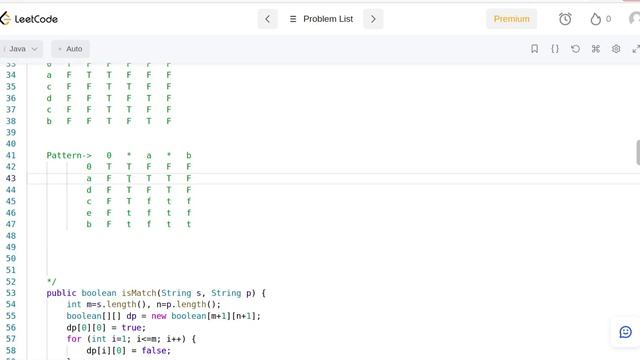640x360 pixels.
Task: Click the Problem List hamburger icon
Action: 293,19
